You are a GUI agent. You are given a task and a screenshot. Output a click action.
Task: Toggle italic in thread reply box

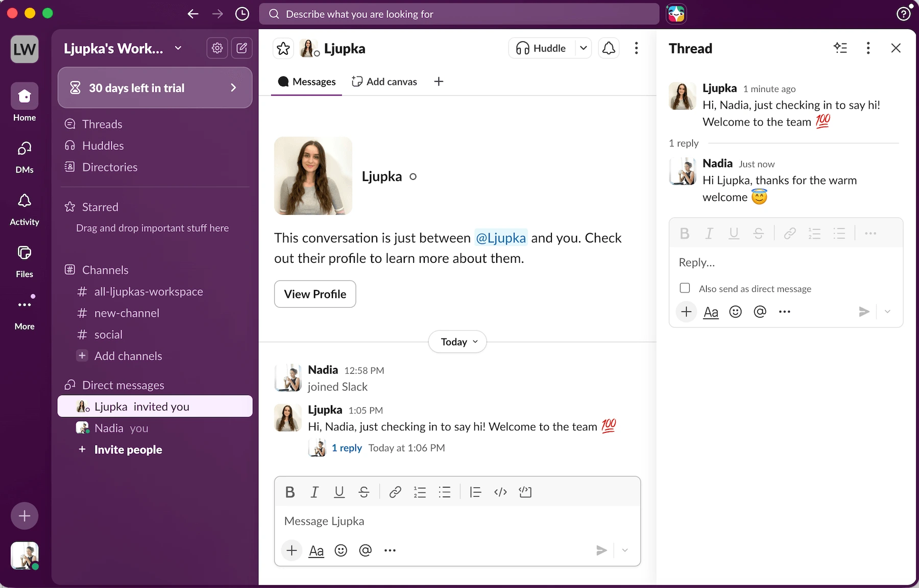click(709, 234)
